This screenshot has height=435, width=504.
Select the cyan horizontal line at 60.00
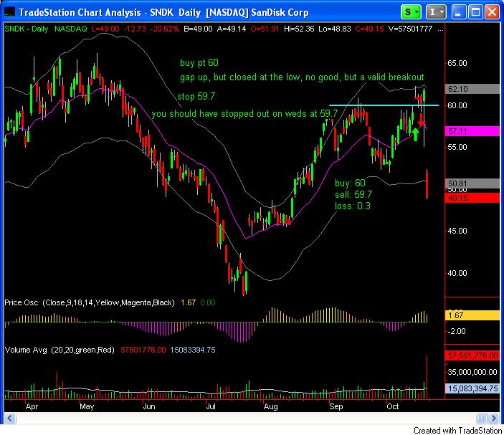pyautogui.click(x=384, y=105)
